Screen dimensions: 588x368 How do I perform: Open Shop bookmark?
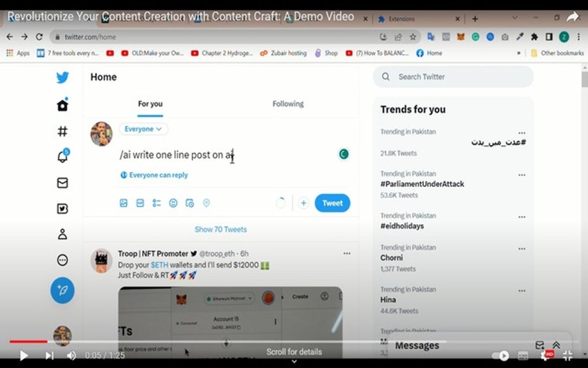pos(326,53)
